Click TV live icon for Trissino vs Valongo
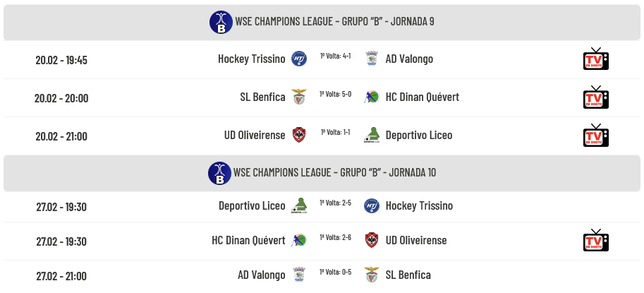 click(595, 59)
